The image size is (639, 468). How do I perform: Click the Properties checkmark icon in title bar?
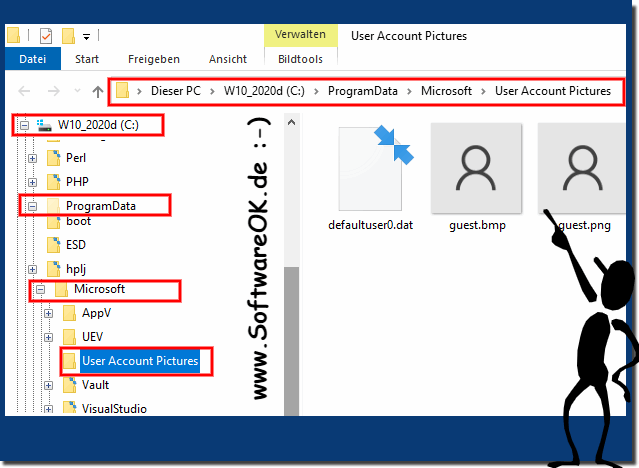(46, 36)
